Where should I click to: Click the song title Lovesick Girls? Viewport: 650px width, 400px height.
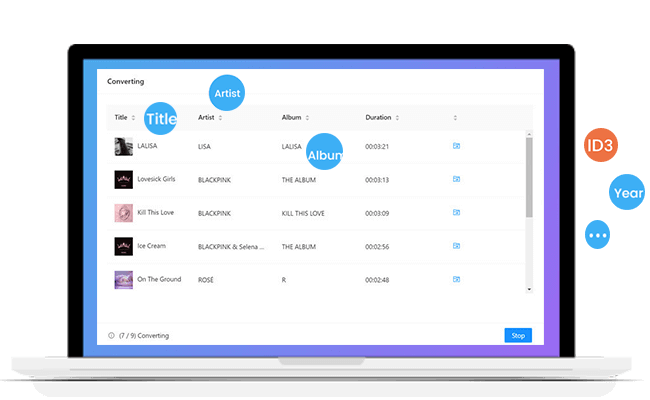point(156,179)
